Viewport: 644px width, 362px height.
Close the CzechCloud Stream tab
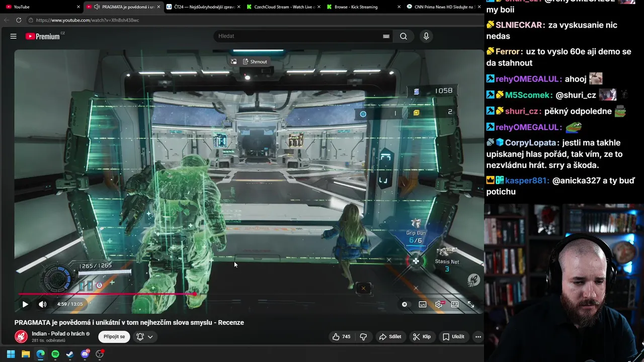tap(318, 7)
